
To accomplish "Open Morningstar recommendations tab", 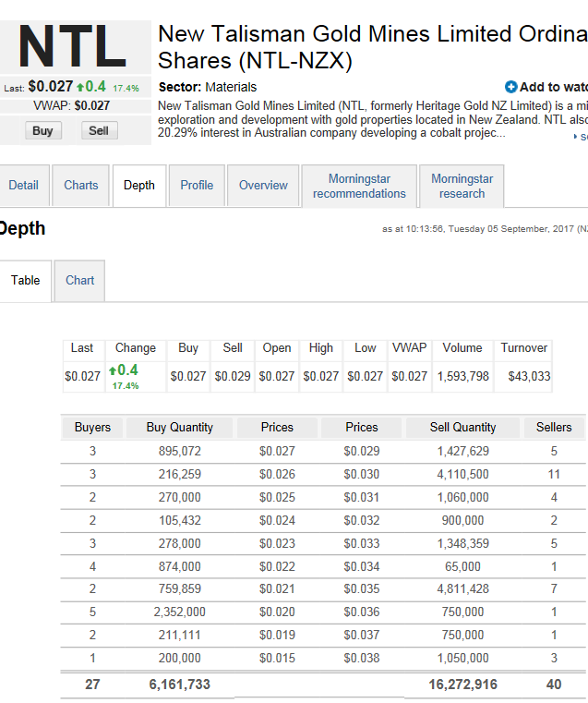I will (359, 186).
